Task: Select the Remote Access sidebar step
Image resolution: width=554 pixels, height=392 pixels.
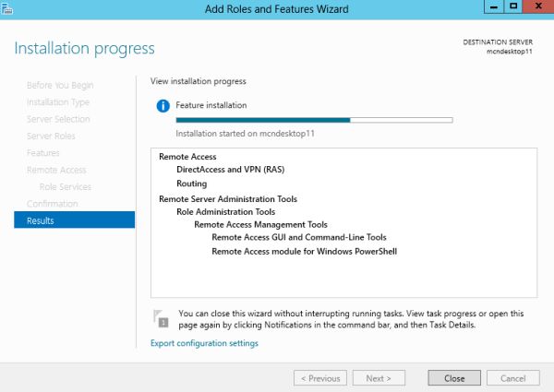Action: 56,170
